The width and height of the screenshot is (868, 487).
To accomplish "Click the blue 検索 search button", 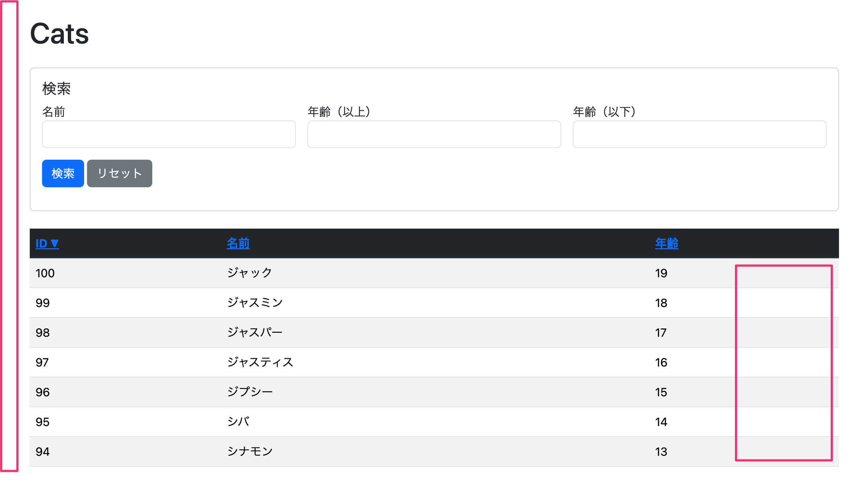I will (x=63, y=173).
